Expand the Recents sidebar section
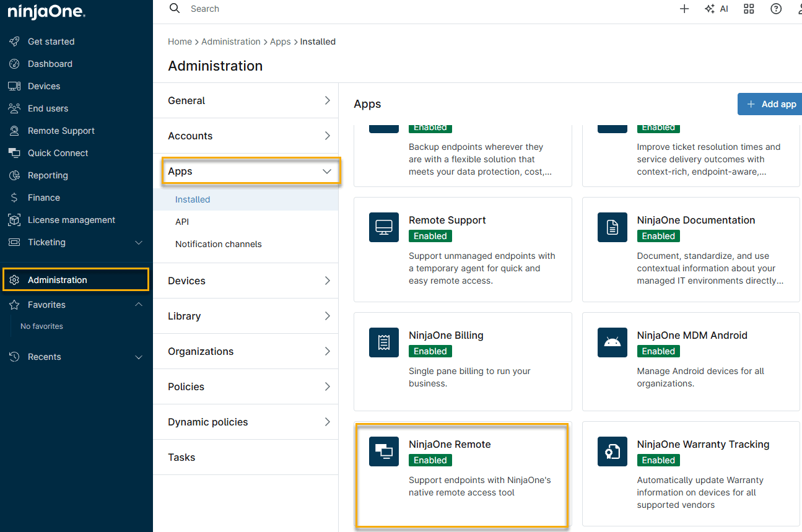802x532 pixels. click(x=139, y=357)
